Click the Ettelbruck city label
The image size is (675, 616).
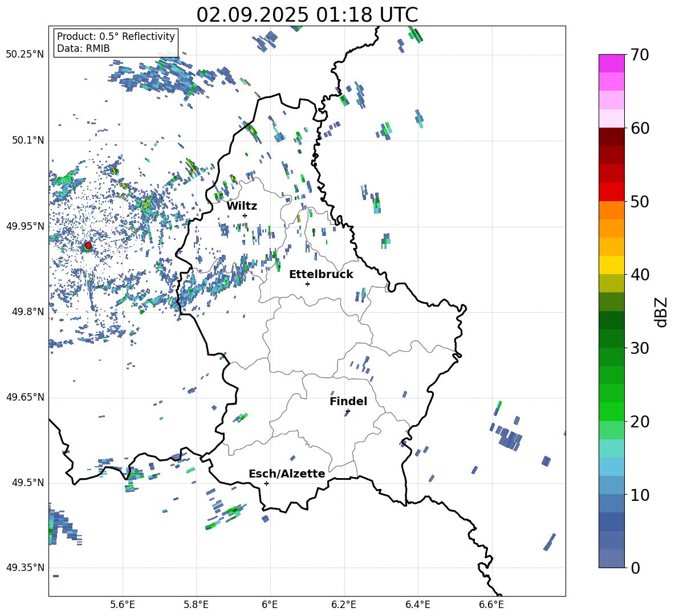[321, 275]
